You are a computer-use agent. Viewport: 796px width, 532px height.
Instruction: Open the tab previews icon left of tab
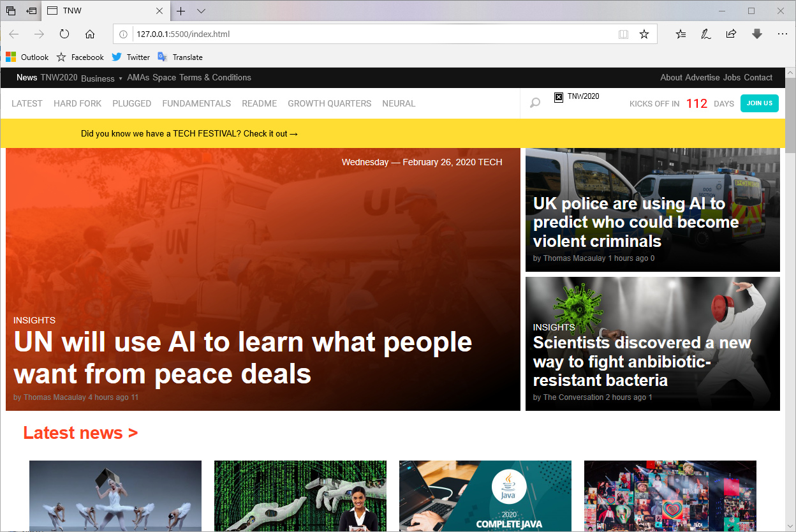11,11
